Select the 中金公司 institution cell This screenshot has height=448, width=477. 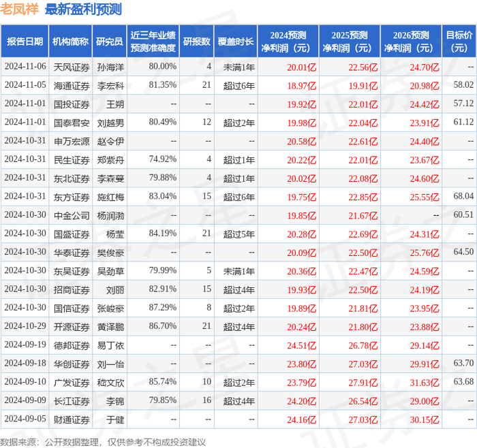pos(72,216)
